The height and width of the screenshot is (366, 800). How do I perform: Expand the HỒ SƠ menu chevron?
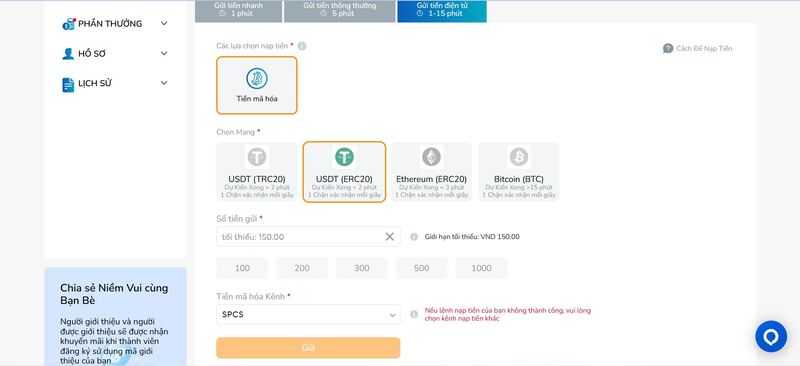pos(164,54)
